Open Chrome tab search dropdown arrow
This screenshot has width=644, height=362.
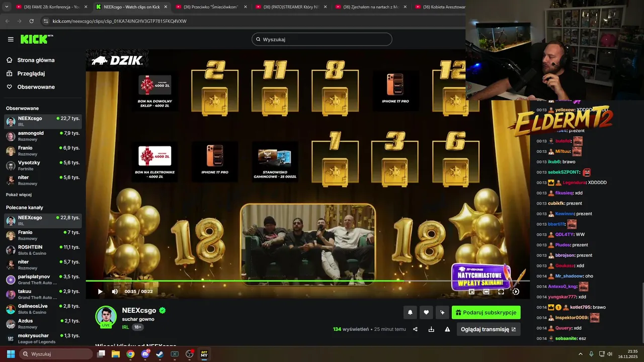[x=7, y=7]
